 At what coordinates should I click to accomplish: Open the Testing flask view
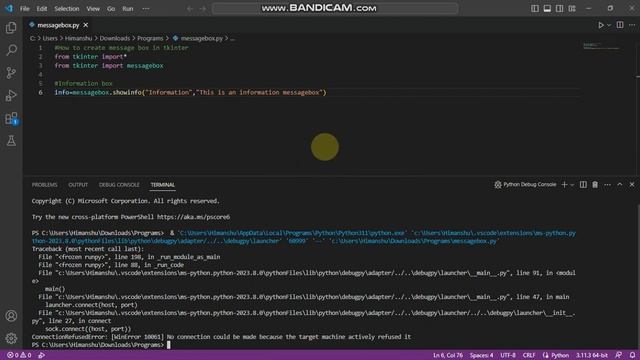point(11,141)
